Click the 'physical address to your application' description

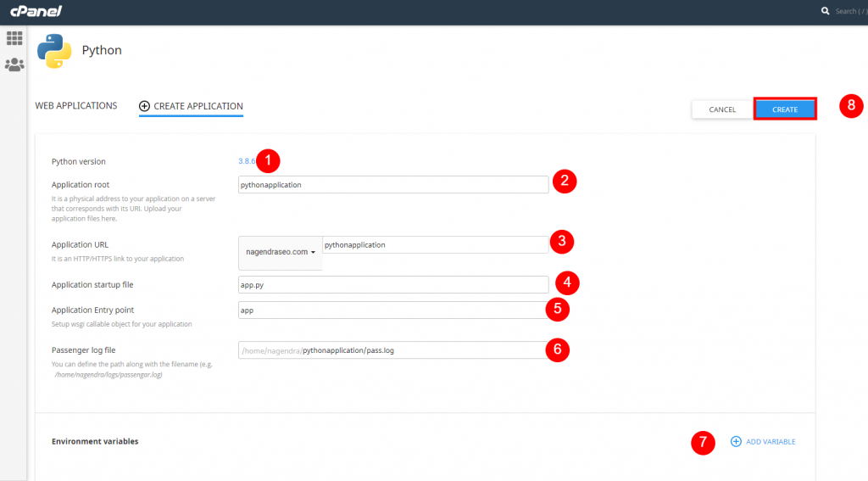133,209
